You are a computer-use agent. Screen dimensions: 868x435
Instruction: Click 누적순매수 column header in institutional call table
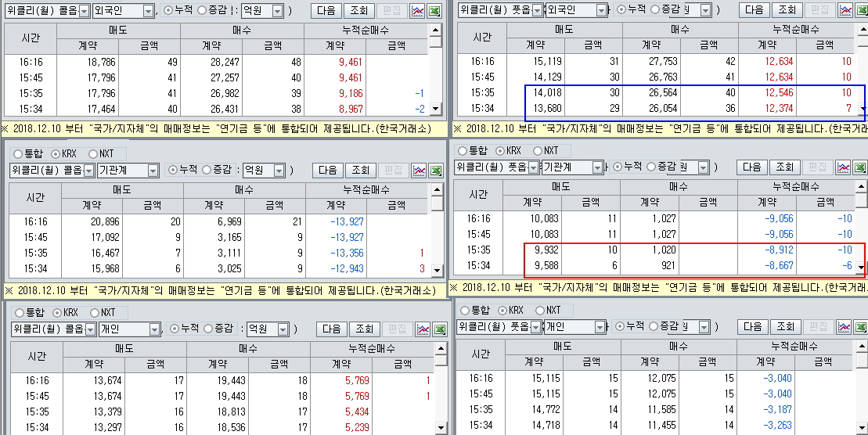(366, 190)
